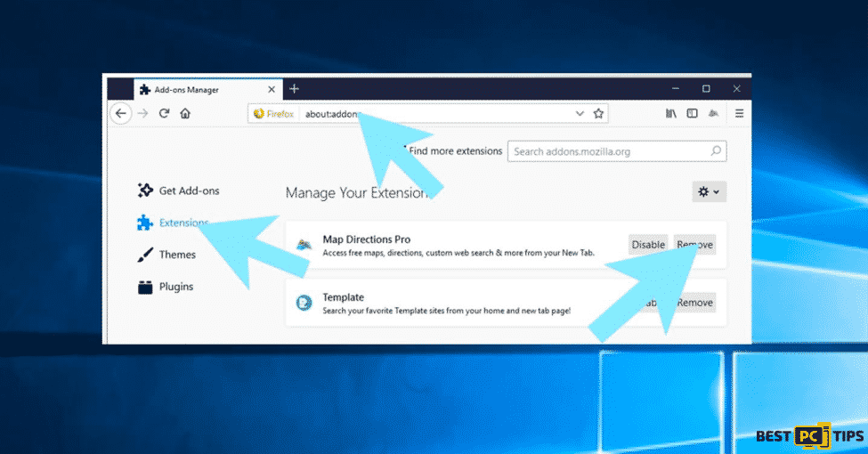Disable the Map Directions Pro extension
The image size is (868, 454).
pyautogui.click(x=648, y=245)
